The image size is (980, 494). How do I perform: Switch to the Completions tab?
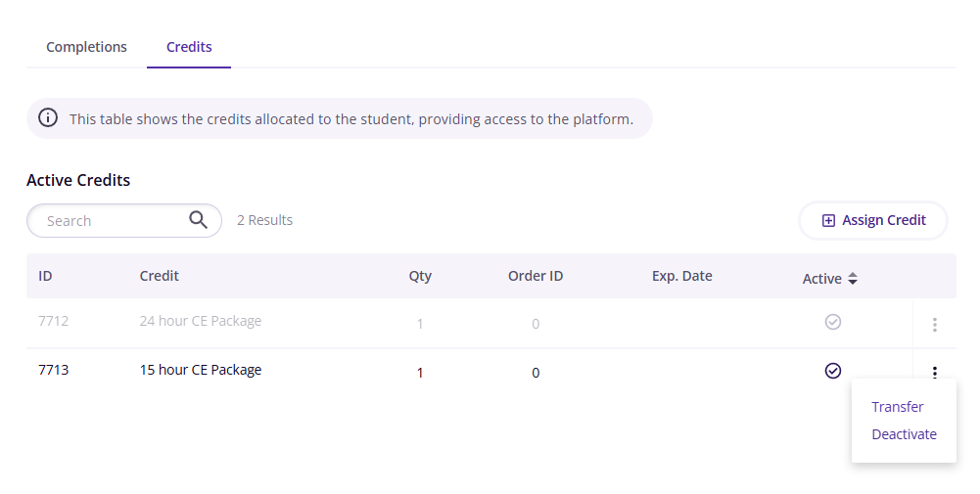86,47
